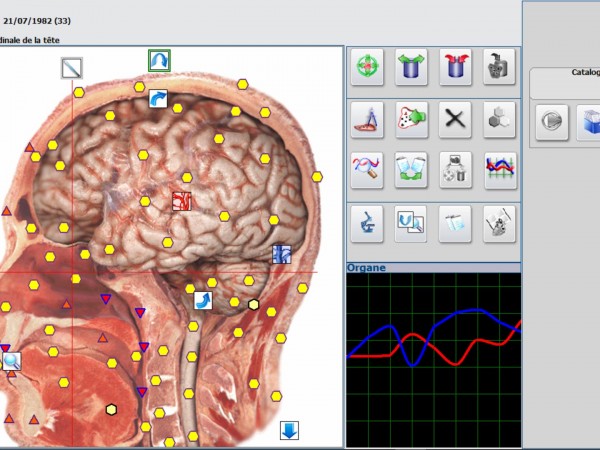Click the blue cylinder with red arrows

pos(455,68)
